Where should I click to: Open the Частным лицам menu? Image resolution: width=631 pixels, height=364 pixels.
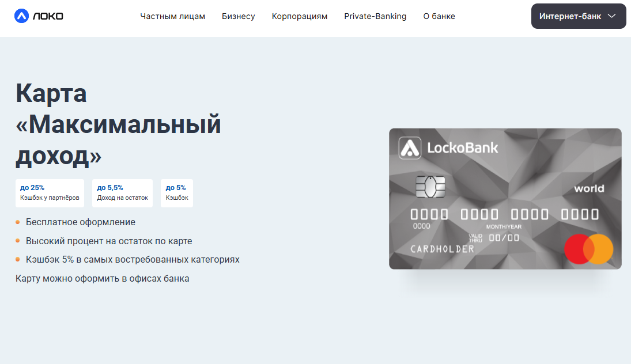[173, 17]
